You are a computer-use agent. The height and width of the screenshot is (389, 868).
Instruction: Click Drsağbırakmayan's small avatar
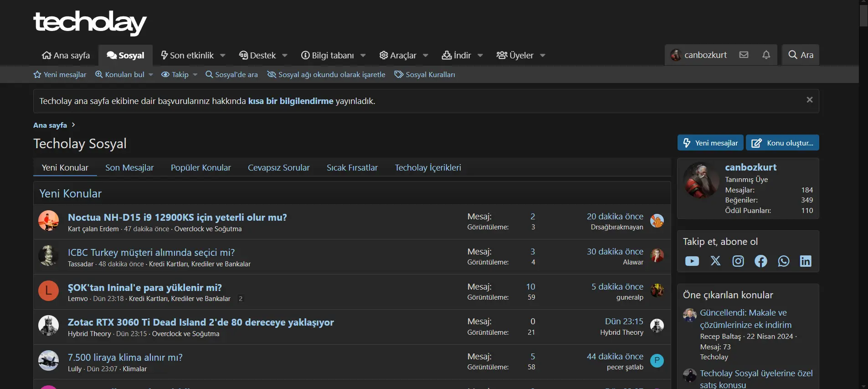[657, 221]
